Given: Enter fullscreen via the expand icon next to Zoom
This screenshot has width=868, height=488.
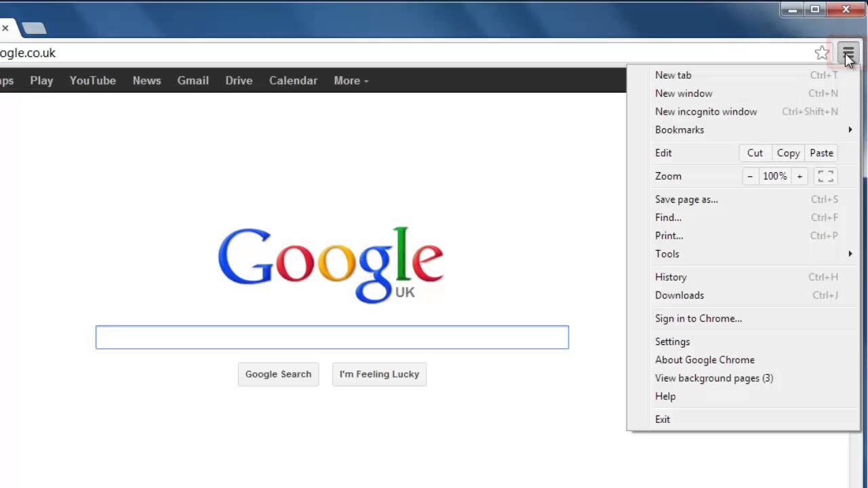Looking at the screenshot, I should pyautogui.click(x=825, y=176).
